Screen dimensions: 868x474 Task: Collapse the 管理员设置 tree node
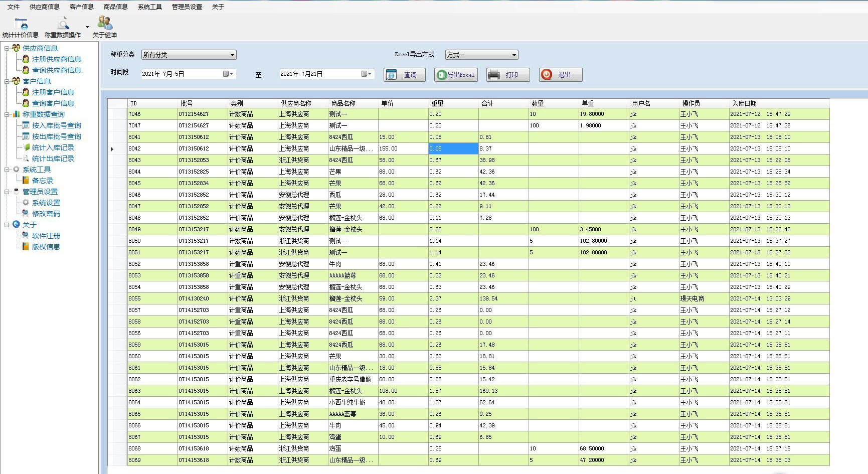point(7,192)
